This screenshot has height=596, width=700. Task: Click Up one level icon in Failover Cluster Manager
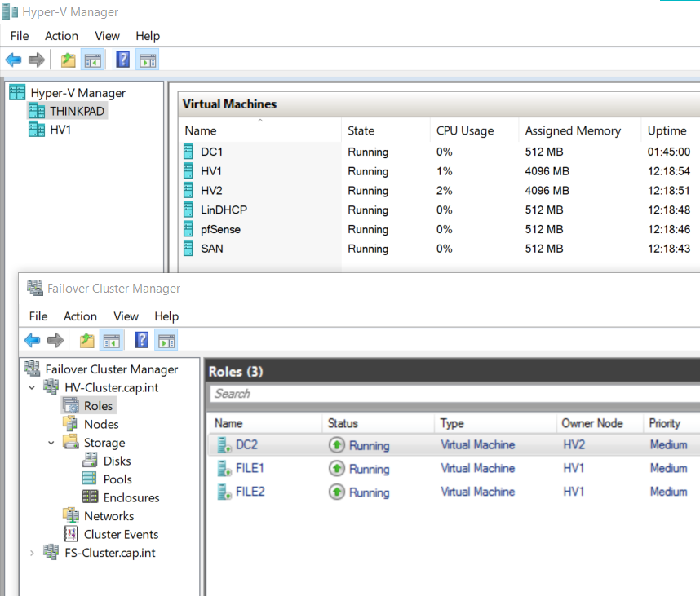click(x=87, y=340)
